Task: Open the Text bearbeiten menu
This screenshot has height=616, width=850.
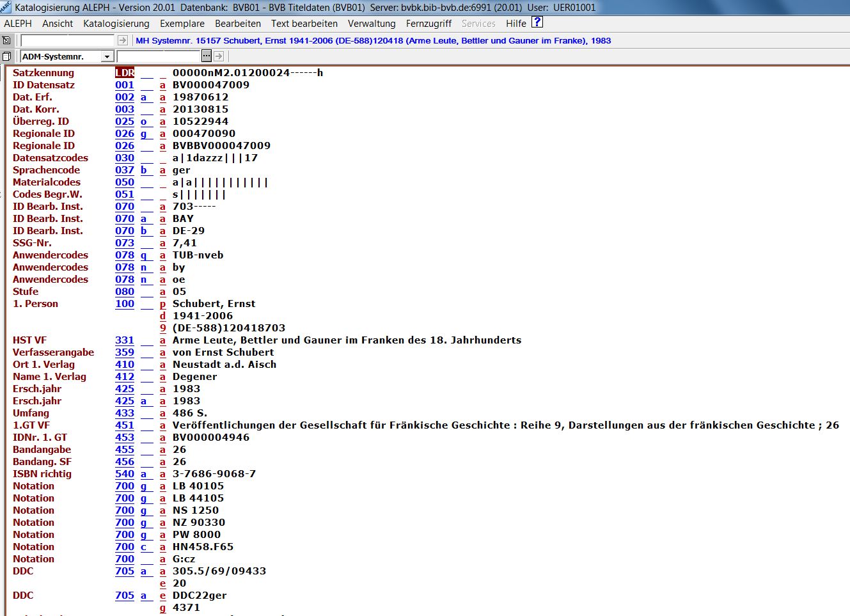Action: pyautogui.click(x=304, y=24)
